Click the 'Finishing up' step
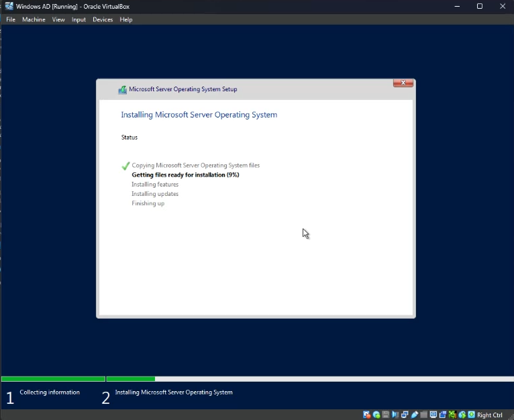 pyautogui.click(x=148, y=203)
